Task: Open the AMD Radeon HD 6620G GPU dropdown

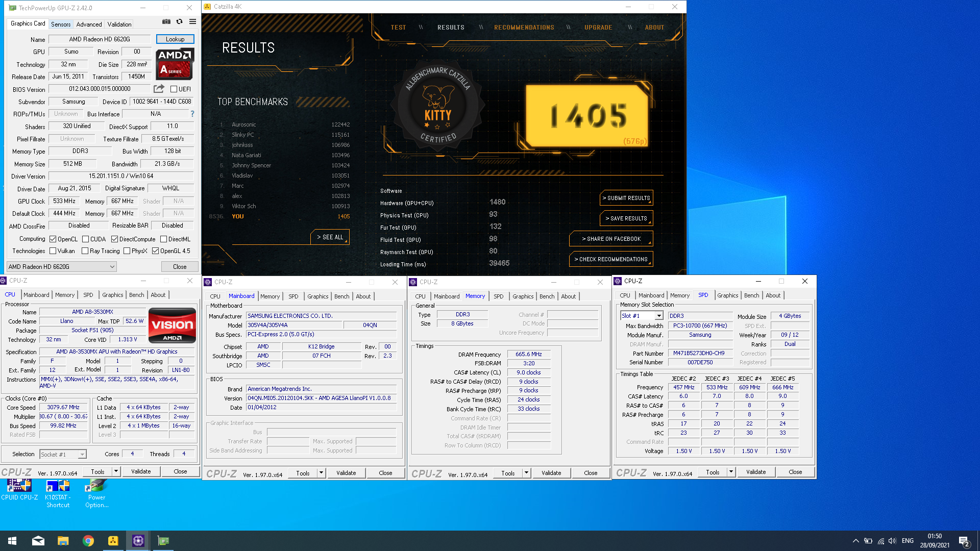Action: coord(61,266)
